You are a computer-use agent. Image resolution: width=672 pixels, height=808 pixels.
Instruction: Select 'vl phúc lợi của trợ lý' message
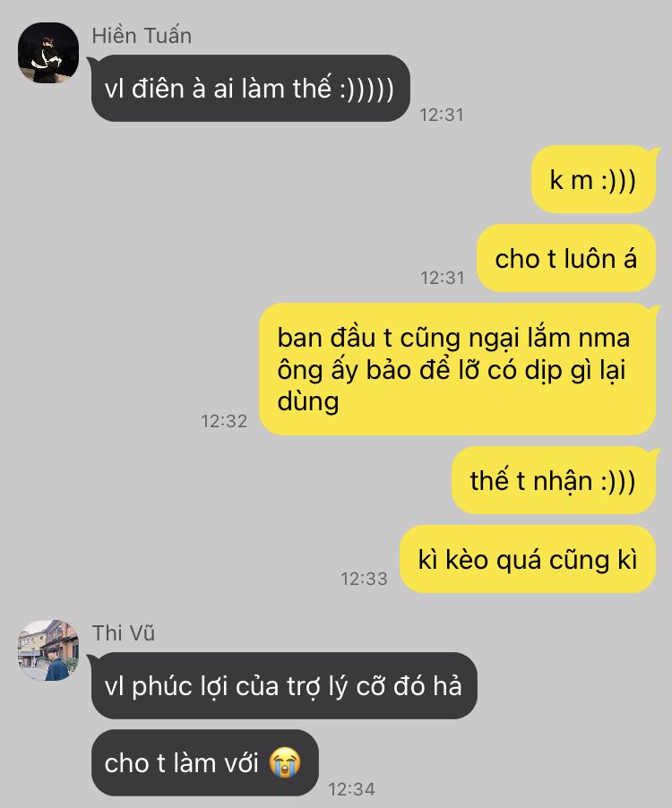(x=284, y=686)
